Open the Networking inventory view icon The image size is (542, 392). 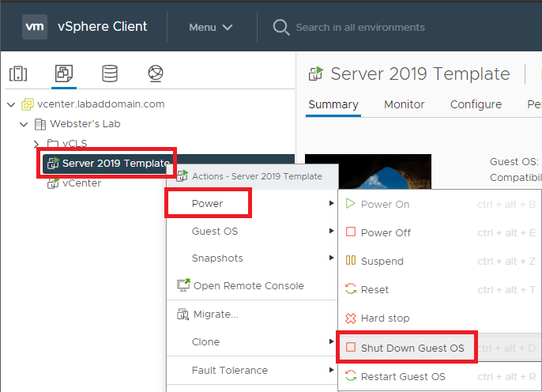click(155, 74)
